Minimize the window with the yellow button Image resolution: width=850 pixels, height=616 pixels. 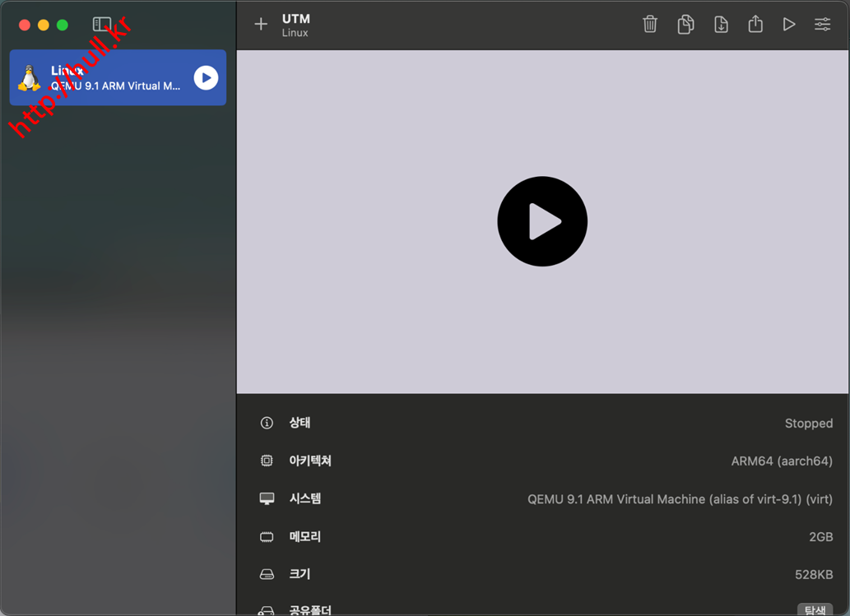[44, 25]
